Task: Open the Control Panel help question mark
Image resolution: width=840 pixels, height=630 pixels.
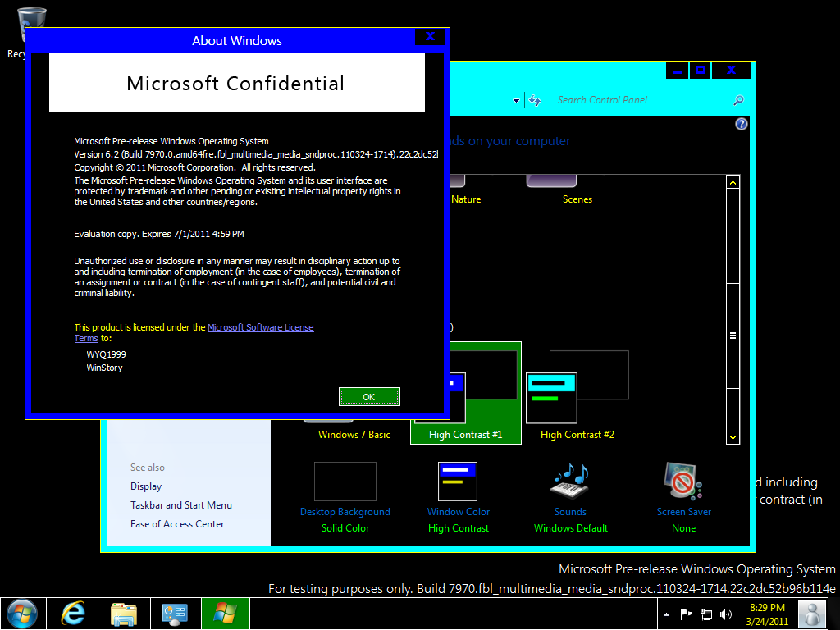Action: click(742, 124)
